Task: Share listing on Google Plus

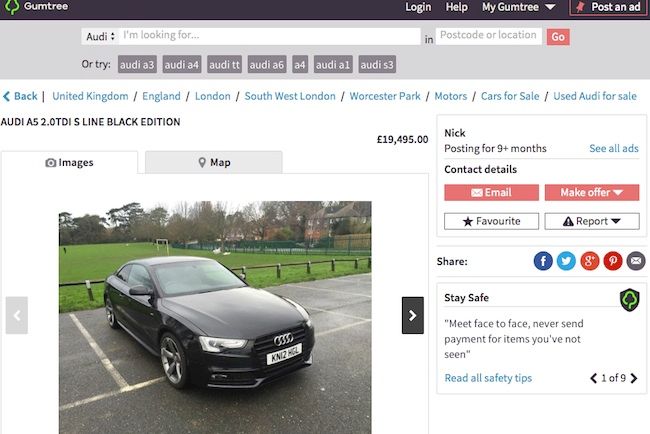Action: click(589, 261)
